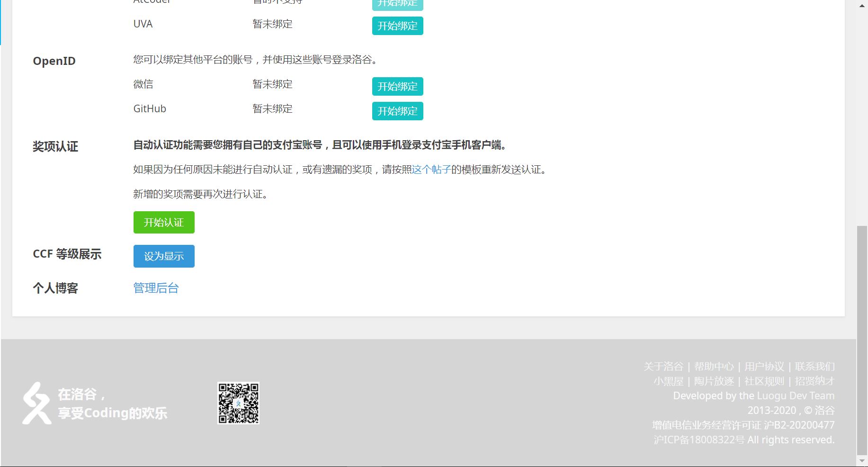Click the AtCoder 开始绑定 button
Viewport: 868px width, 467px height.
click(x=397, y=4)
